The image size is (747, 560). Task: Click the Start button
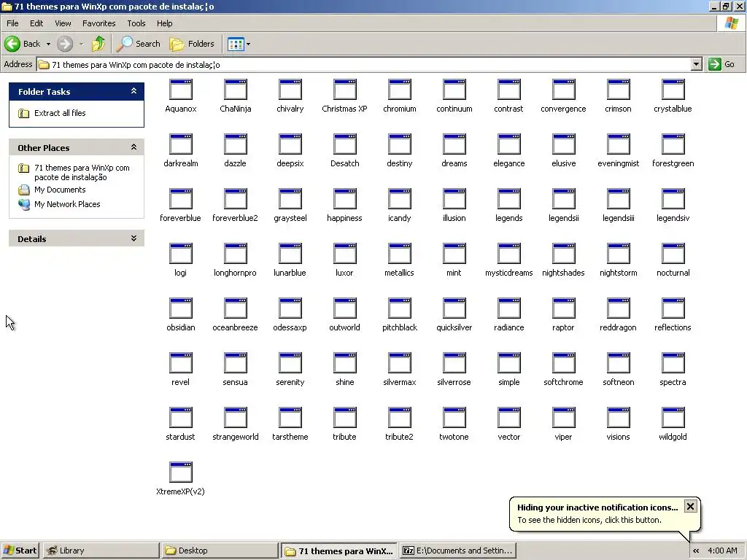point(20,551)
